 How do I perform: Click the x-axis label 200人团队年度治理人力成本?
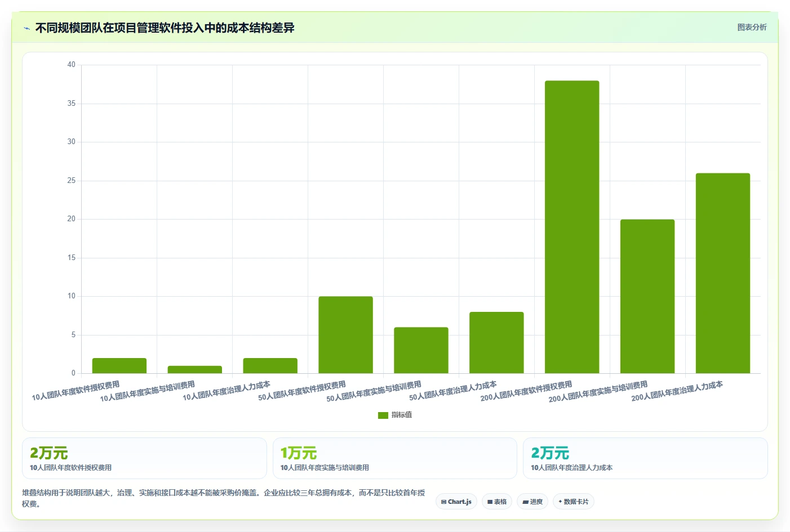[x=677, y=391]
